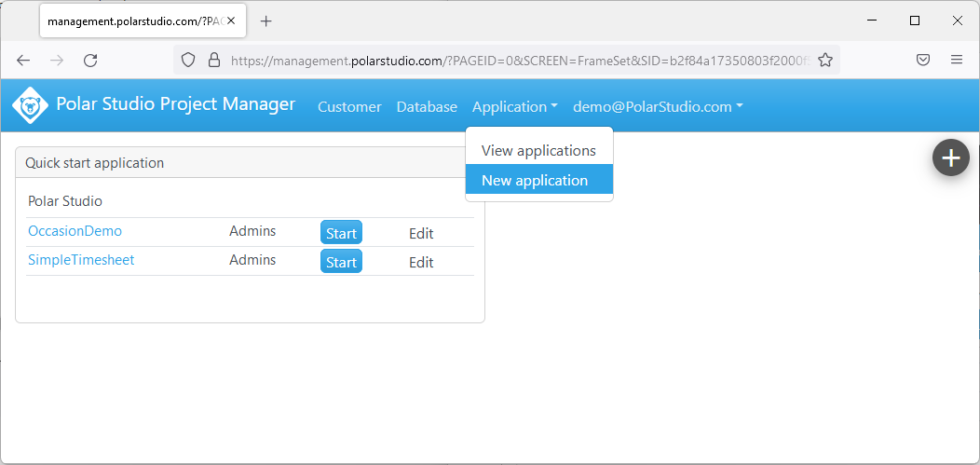
Task: Click the round plus floating button
Action: click(950, 157)
